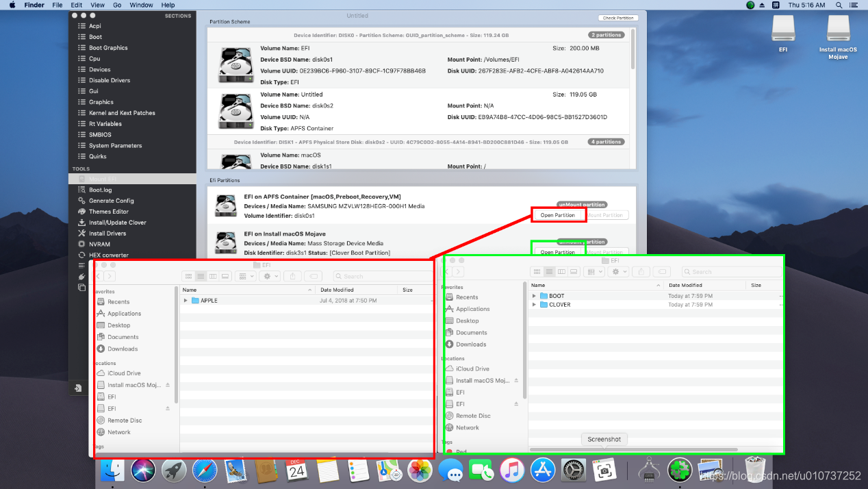
Task: Click the Install macOS Mojave desktop drive
Action: coord(838,29)
